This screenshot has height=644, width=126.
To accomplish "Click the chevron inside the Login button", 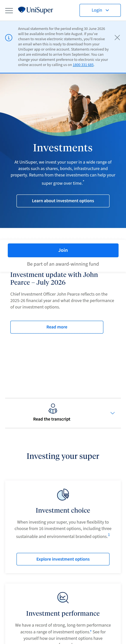I will point(107,10).
